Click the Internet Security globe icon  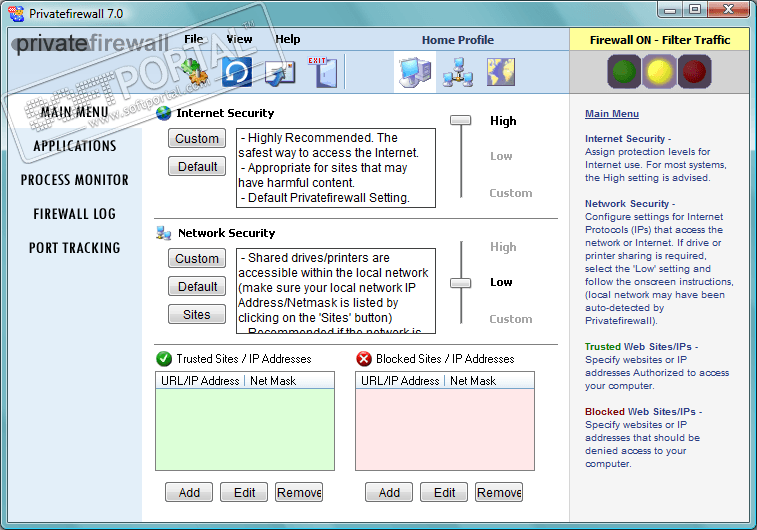point(164,113)
